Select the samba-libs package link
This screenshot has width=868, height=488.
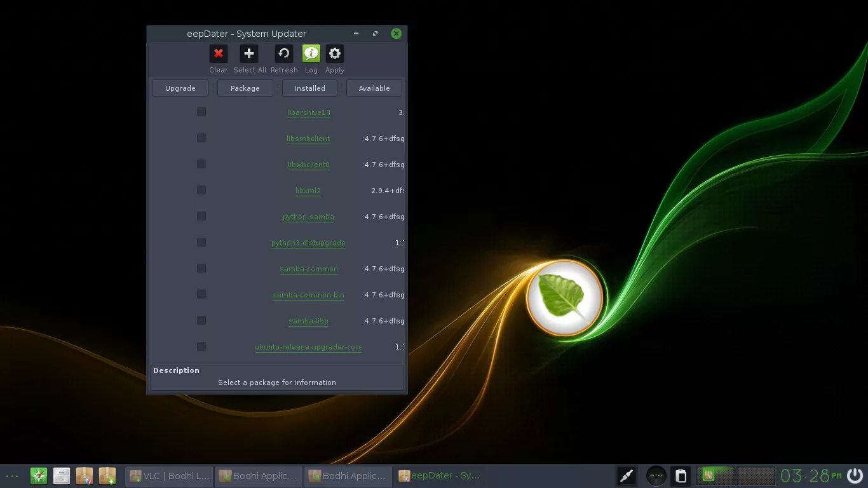(308, 321)
